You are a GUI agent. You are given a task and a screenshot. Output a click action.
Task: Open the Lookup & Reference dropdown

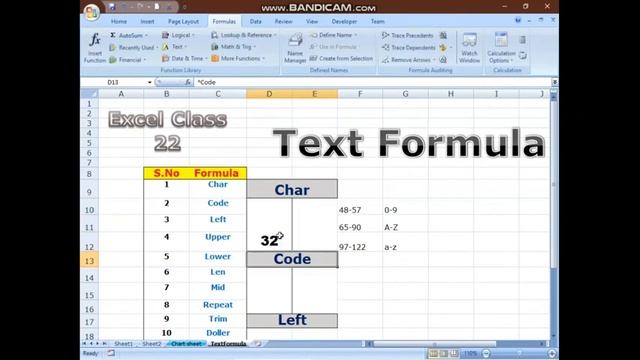pyautogui.click(x=244, y=36)
